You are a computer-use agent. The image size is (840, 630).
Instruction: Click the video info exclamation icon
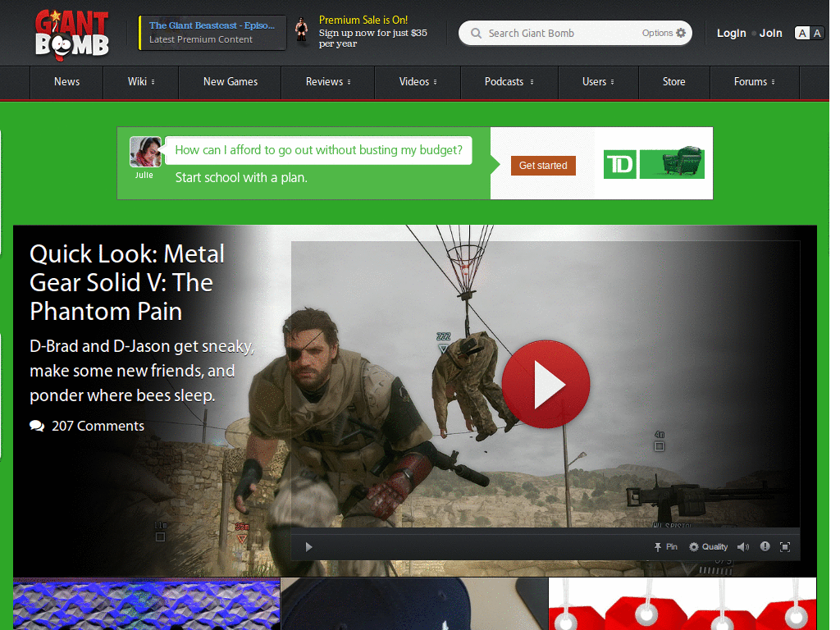tap(765, 546)
